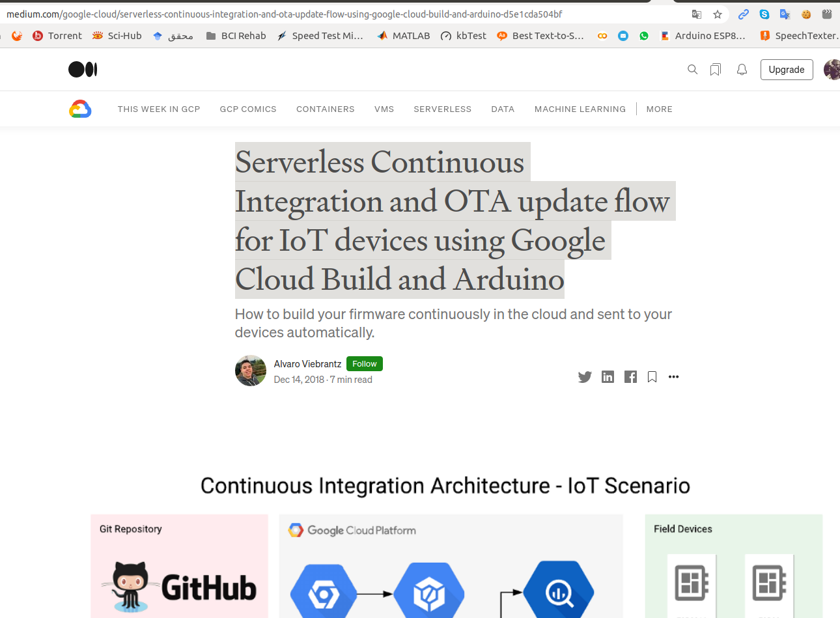Go to the CONTAINERS section
Image resolution: width=840 pixels, height=618 pixels.
(x=326, y=109)
